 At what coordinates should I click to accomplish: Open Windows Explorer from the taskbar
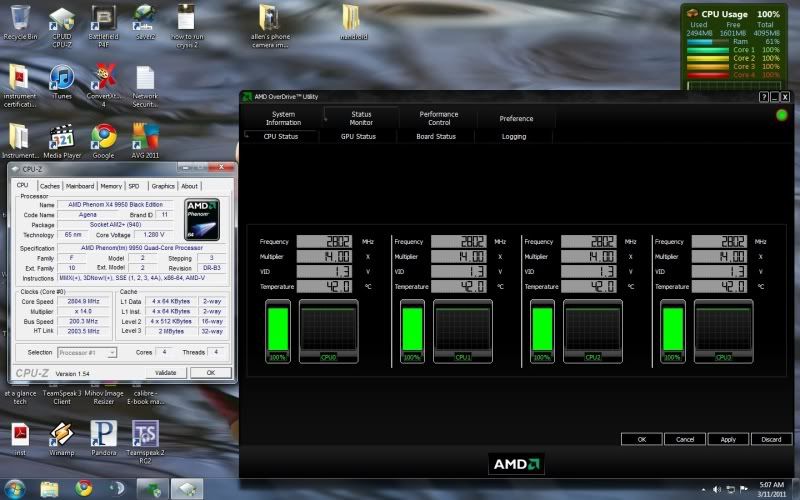(x=49, y=489)
